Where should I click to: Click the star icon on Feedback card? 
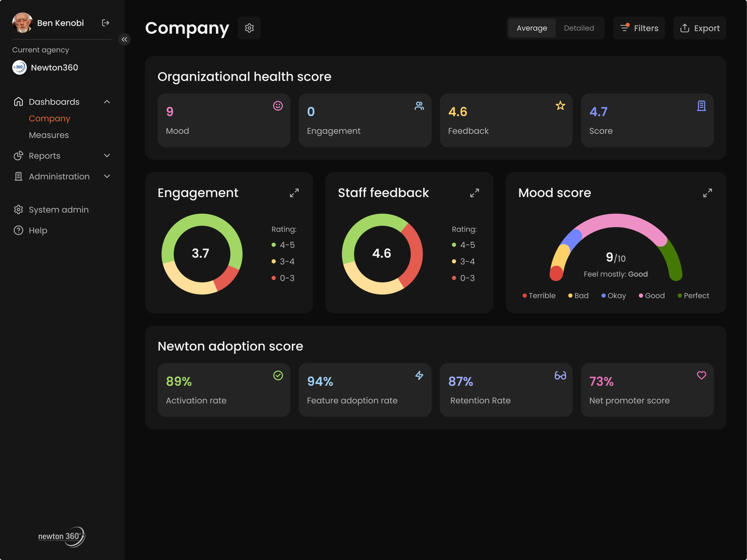pos(560,106)
